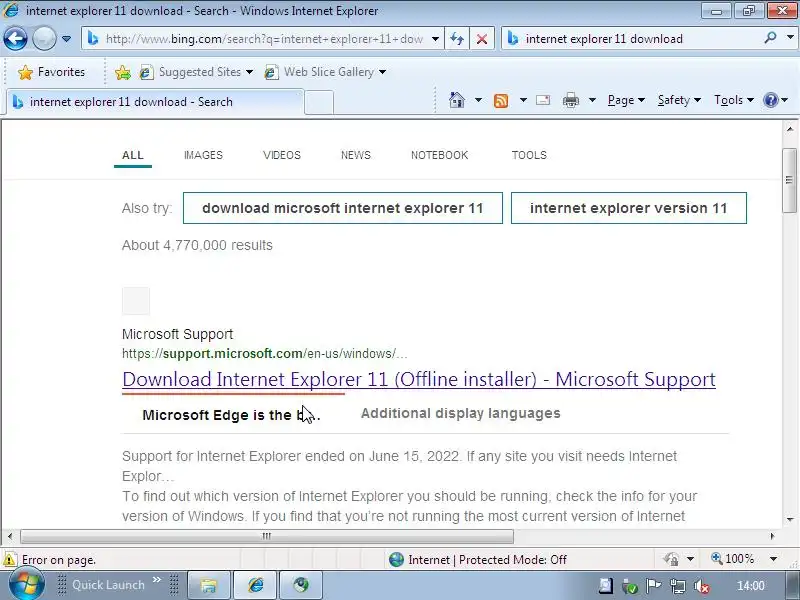Select the ALL search tab
The image size is (800, 600).
pyautogui.click(x=133, y=155)
